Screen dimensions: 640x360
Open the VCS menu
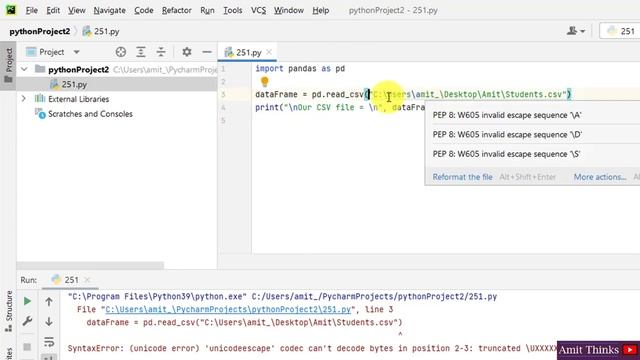pos(258,10)
